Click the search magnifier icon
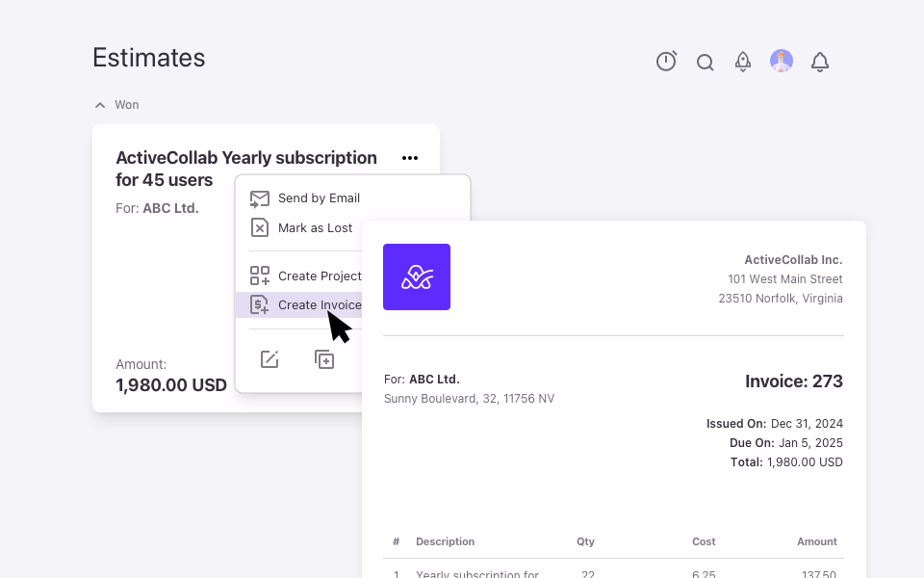Viewport: 924px width, 578px height. [705, 62]
